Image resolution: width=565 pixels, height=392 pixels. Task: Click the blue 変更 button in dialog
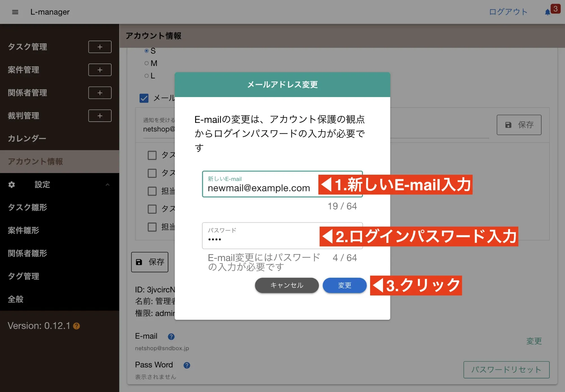point(344,285)
